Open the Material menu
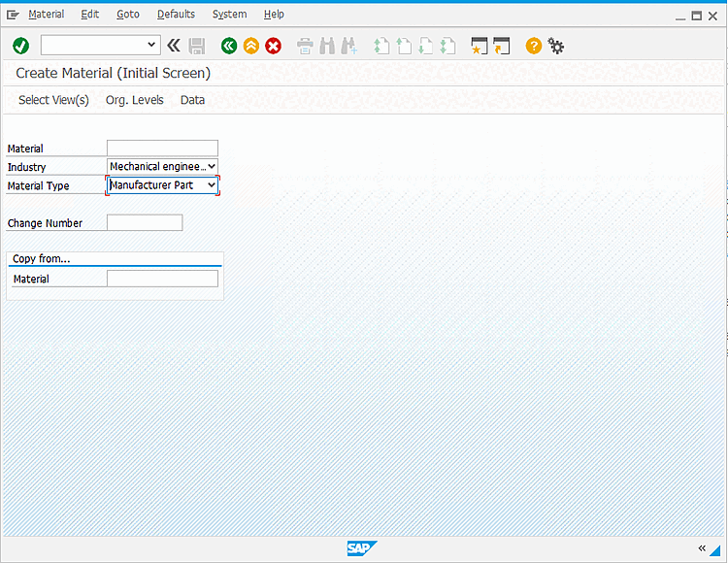 [46, 15]
